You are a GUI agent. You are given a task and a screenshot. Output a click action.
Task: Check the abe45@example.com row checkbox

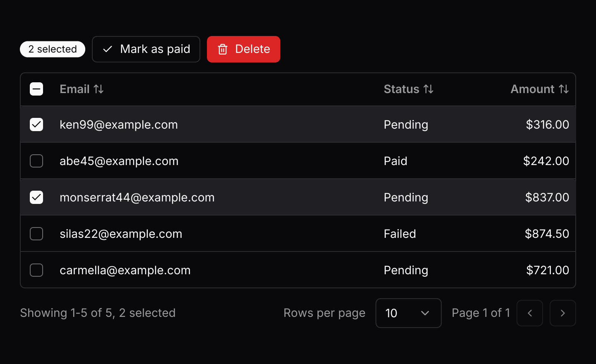tap(36, 161)
